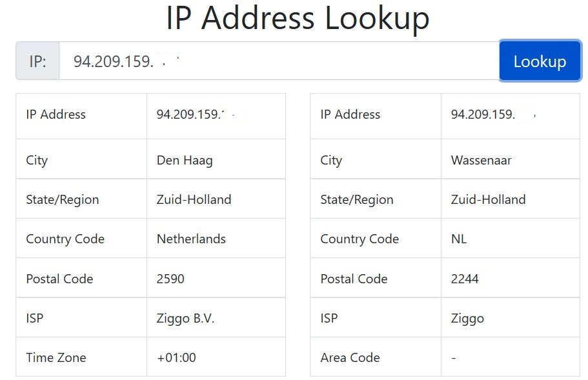This screenshot has width=588, height=380.
Task: Click the blue Lookup button
Action: tap(540, 61)
